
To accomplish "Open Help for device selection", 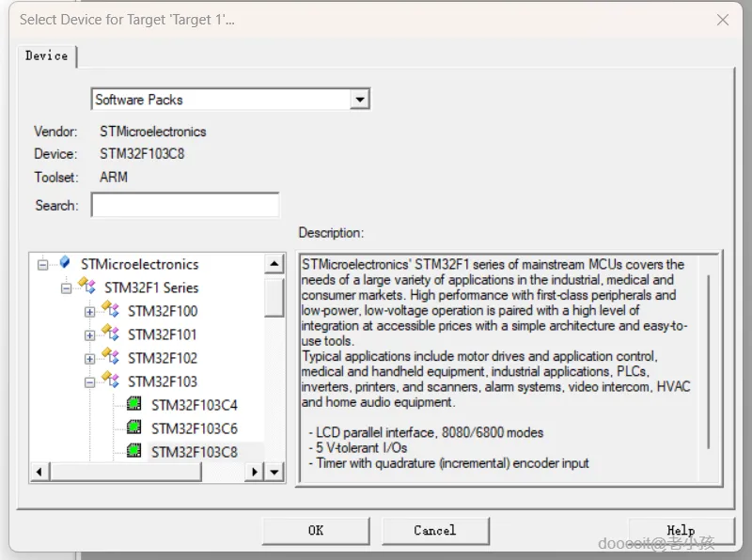I will point(681,531).
